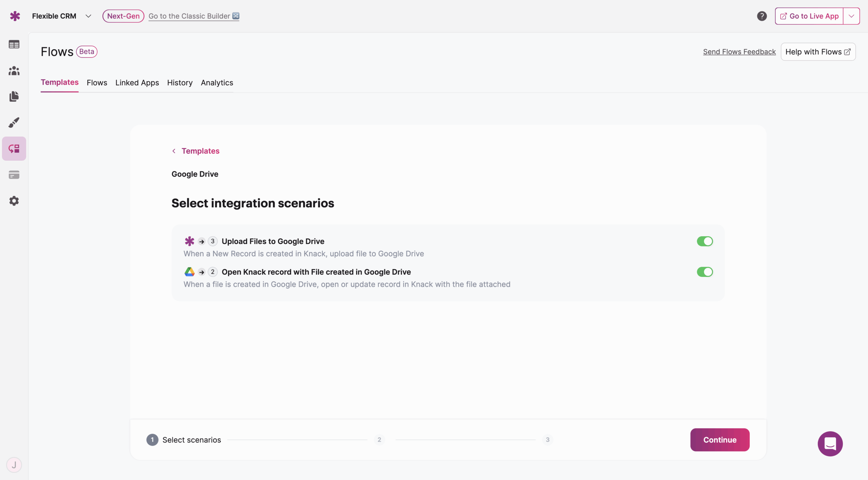
Task: Click the Flows sidebar icon
Action: click(14, 148)
